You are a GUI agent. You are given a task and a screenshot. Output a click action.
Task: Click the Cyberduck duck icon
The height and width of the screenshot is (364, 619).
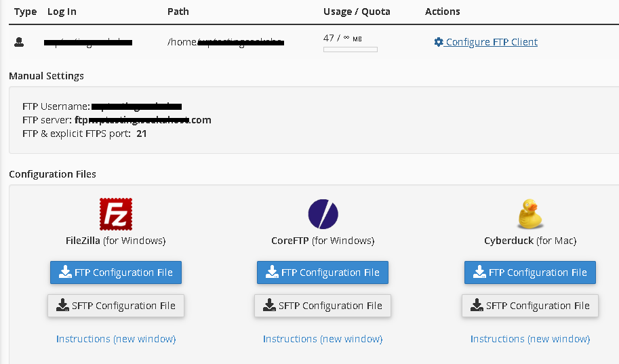[530, 214]
